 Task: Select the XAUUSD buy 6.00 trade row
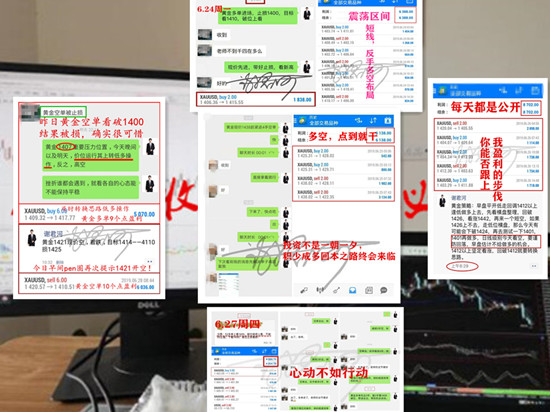pyautogui.click(x=89, y=214)
